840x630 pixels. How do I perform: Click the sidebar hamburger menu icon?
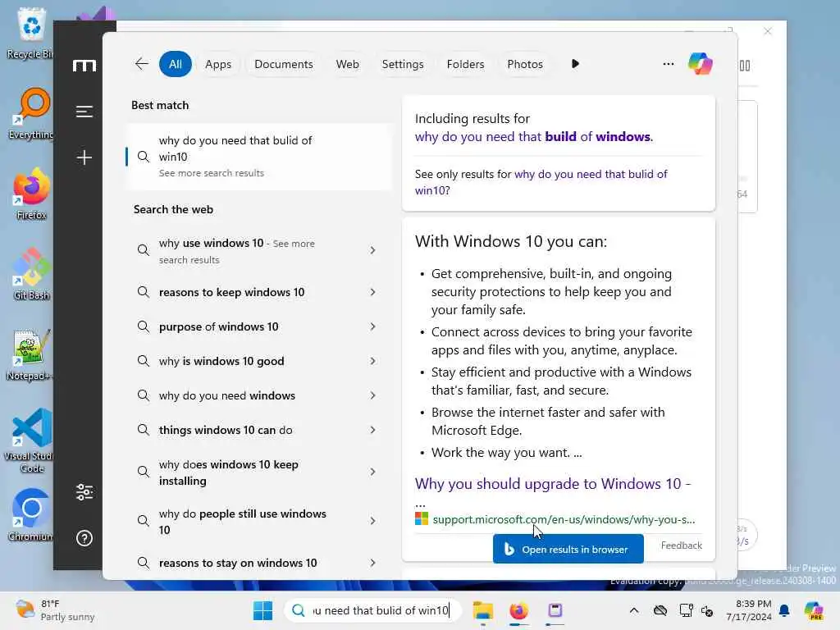pos(84,112)
